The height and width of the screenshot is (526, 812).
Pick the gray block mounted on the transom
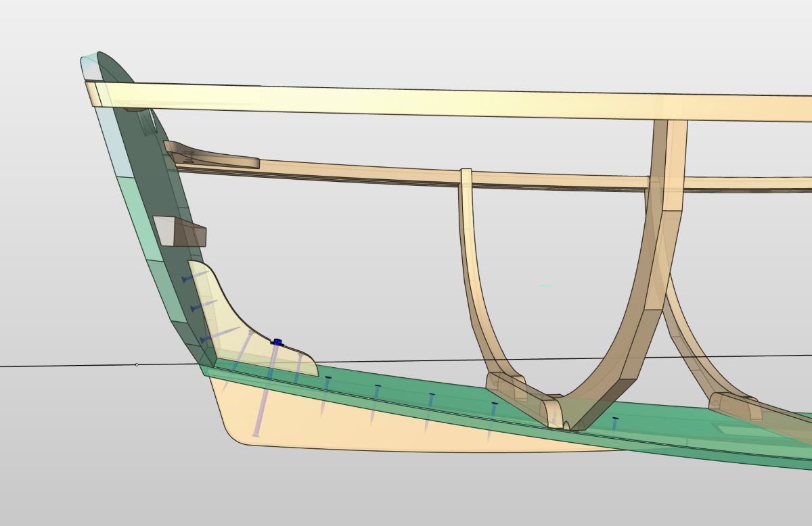click(179, 233)
